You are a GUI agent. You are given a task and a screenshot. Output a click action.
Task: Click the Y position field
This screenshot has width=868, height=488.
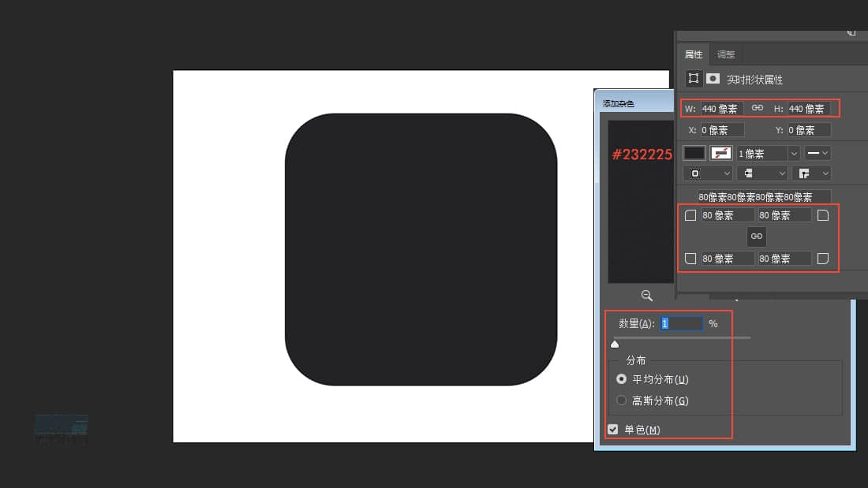pyautogui.click(x=809, y=130)
